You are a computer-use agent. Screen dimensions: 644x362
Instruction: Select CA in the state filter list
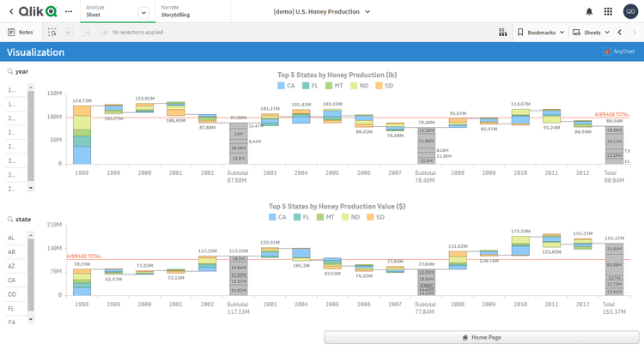[12, 280]
